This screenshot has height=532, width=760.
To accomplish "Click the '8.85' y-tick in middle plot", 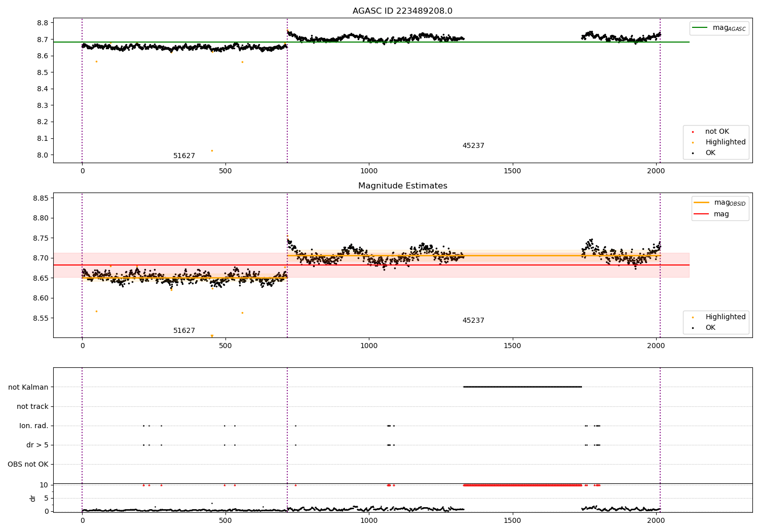I will (41, 198).
